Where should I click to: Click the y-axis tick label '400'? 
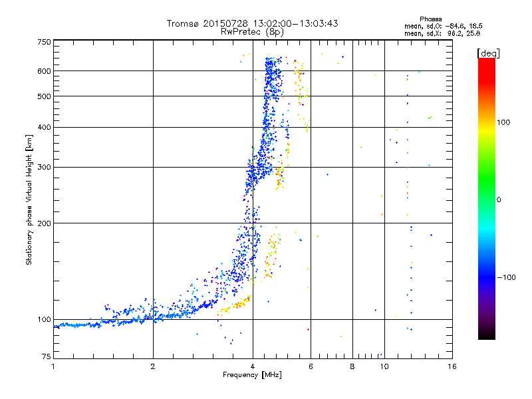click(x=44, y=127)
